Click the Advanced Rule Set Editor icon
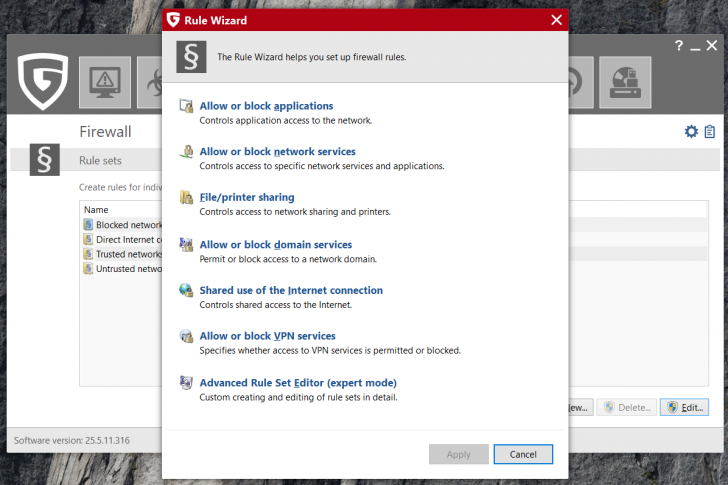Viewport: 728px width, 485px height. pos(186,383)
